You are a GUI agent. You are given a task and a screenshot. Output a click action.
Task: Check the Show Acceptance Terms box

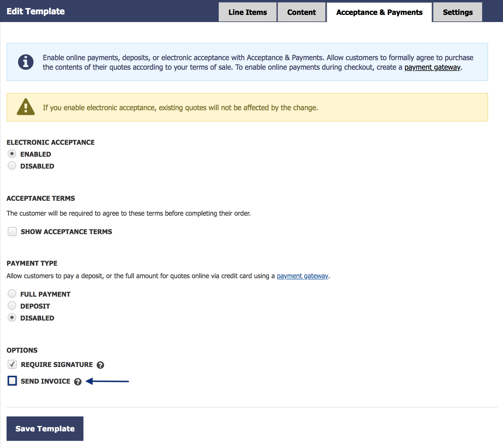click(12, 231)
